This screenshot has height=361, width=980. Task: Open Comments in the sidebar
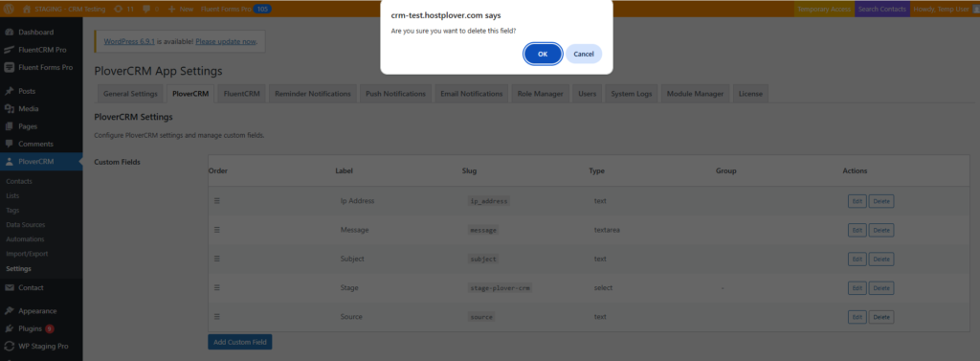coord(41,144)
